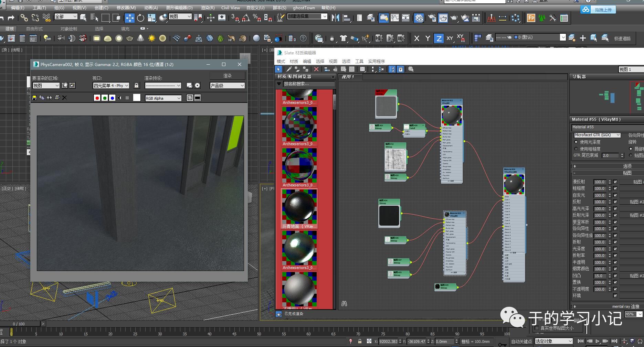This screenshot has height=347, width=644.
Task: Open the 渲染(R) menu
Action: point(208,8)
